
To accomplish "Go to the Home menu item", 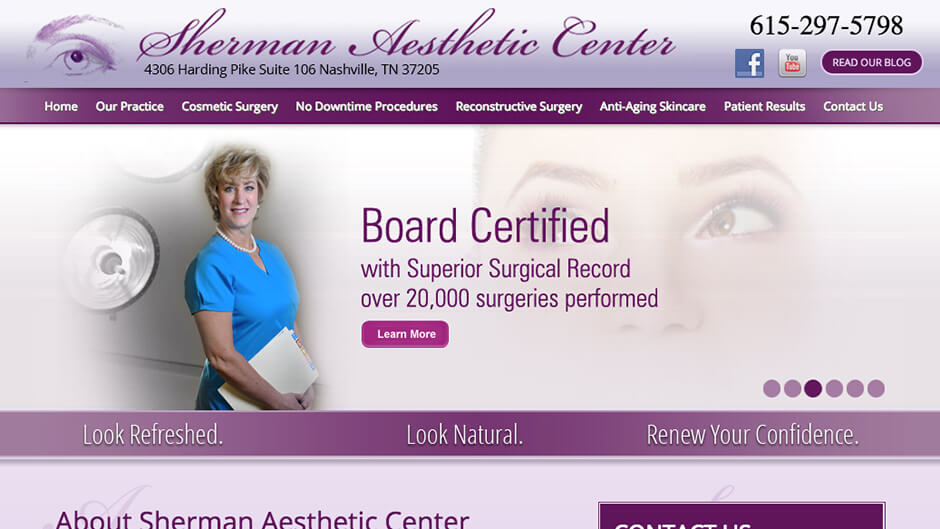I will (61, 106).
